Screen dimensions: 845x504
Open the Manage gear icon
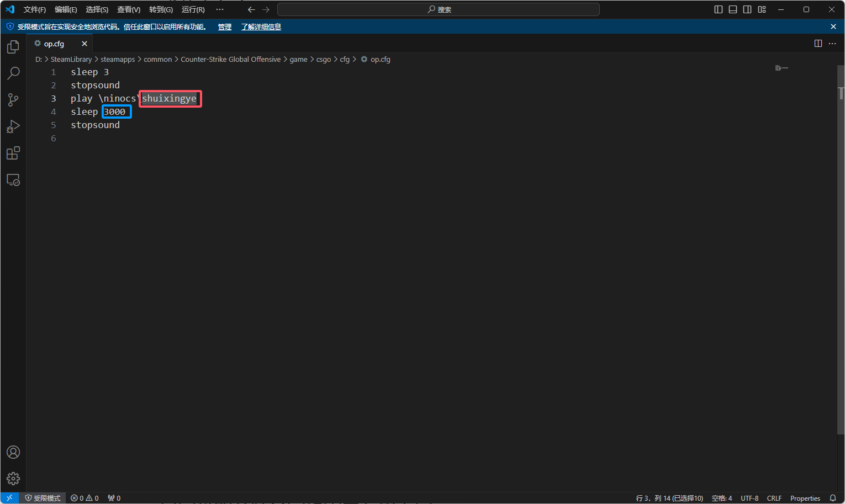pyautogui.click(x=13, y=478)
